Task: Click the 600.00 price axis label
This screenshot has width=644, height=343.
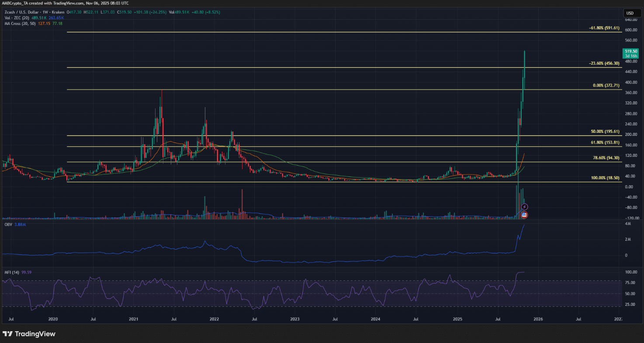Action: [630, 30]
